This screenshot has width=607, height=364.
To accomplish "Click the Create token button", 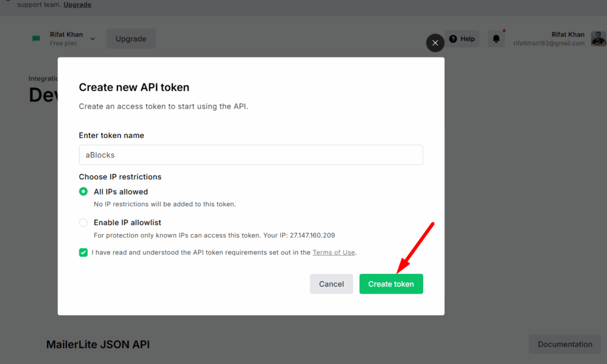I will [391, 284].
